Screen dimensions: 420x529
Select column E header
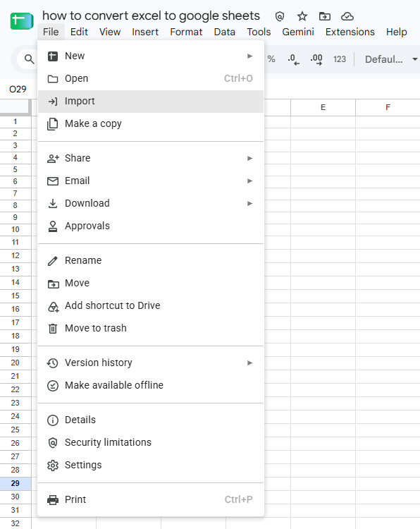(323, 108)
